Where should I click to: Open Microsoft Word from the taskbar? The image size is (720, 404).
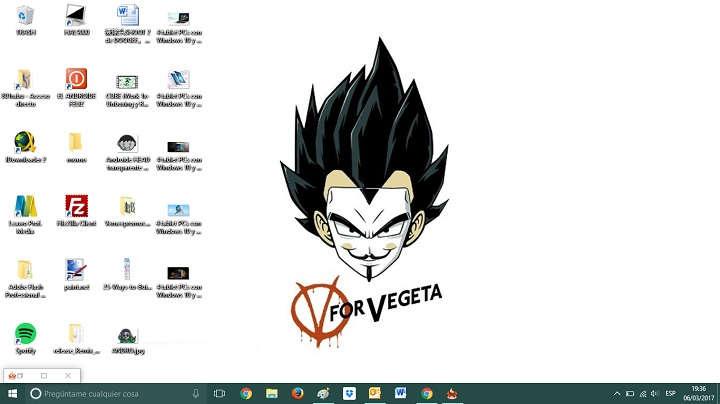pyautogui.click(x=401, y=393)
